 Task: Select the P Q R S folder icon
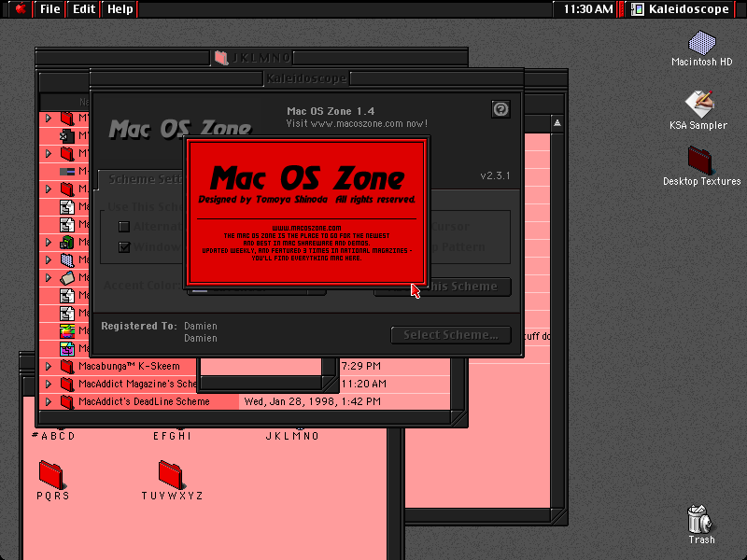[x=51, y=474]
